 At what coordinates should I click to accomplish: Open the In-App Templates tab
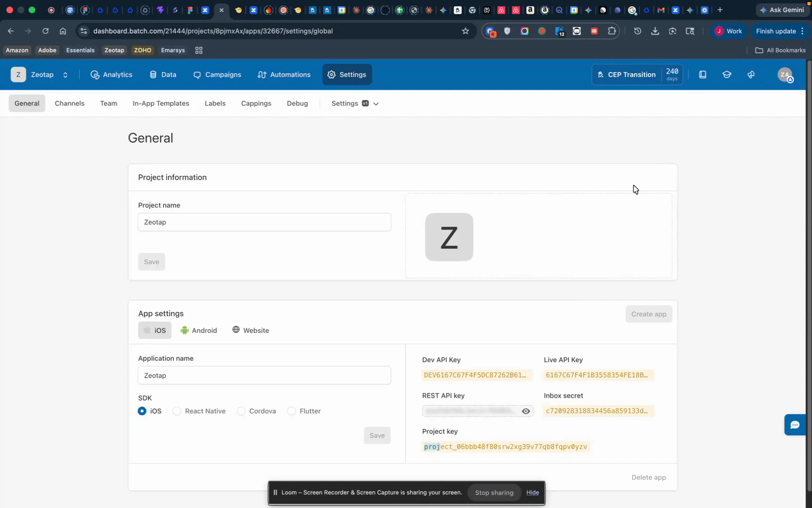pos(161,103)
